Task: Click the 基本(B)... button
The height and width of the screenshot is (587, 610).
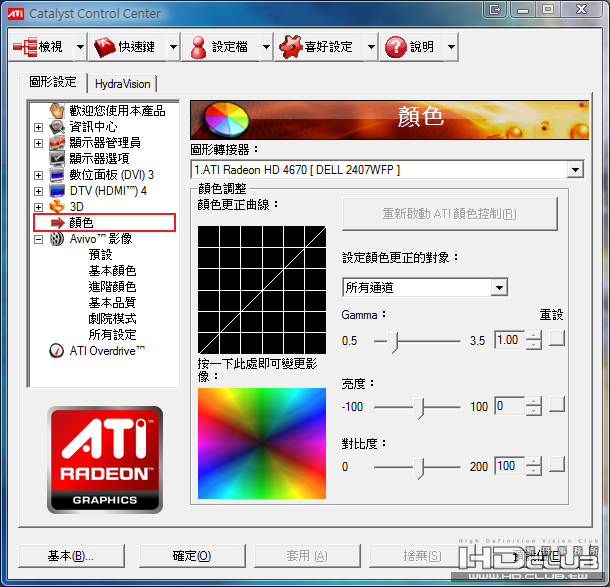Action: [72, 556]
